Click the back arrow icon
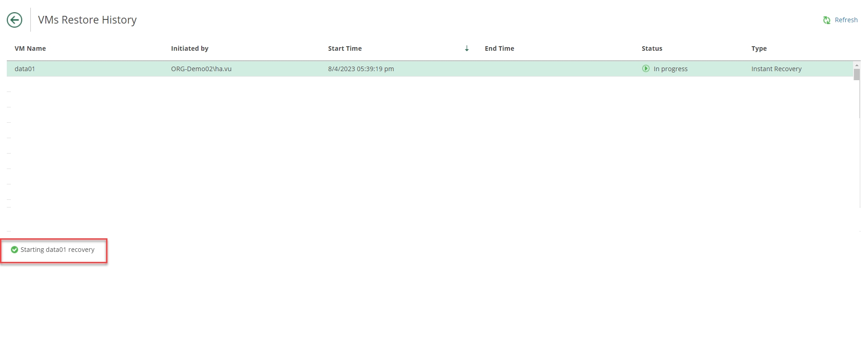The width and height of the screenshot is (868, 357). [x=15, y=20]
